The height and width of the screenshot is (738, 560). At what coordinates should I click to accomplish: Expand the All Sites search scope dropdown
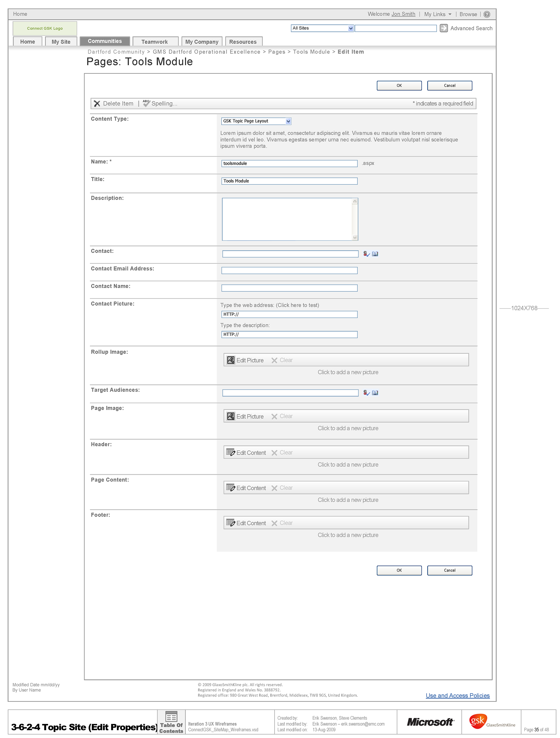click(x=350, y=28)
